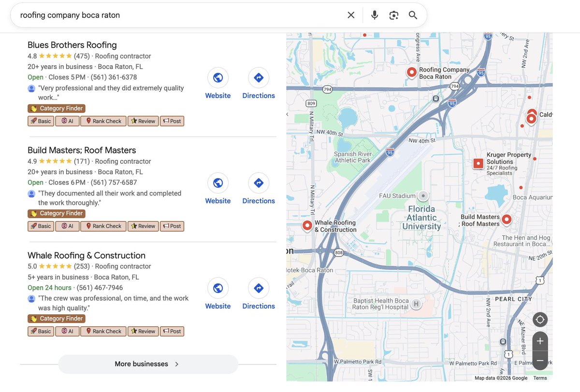Click the Boca Aquarium map label
Image resolution: width=580 pixels, height=392 pixels.
tap(532, 197)
